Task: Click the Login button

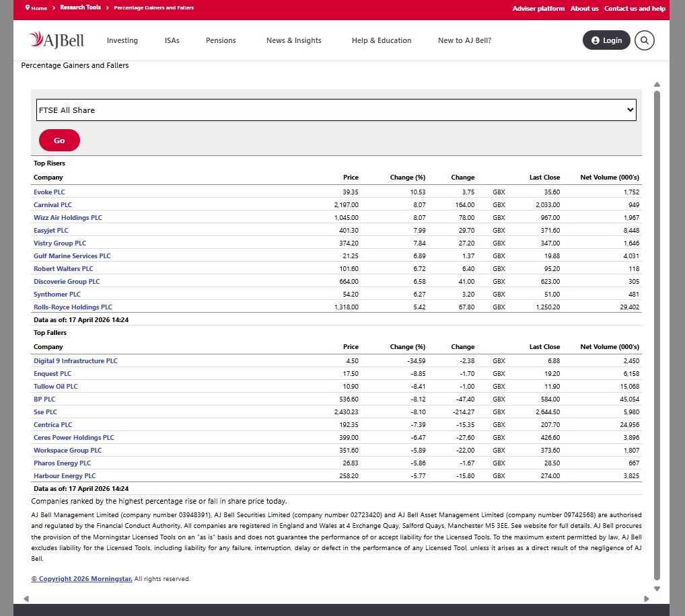Action: 606,40
